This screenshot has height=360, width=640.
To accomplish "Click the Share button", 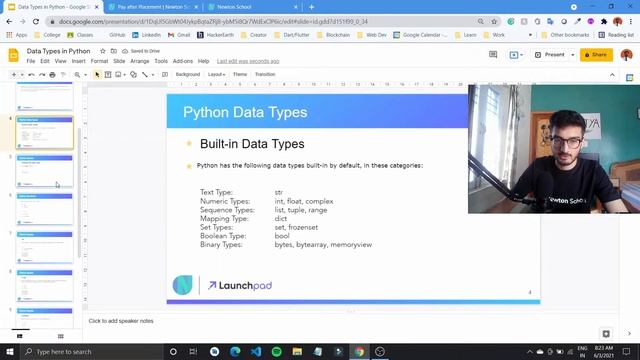I will pos(596,55).
